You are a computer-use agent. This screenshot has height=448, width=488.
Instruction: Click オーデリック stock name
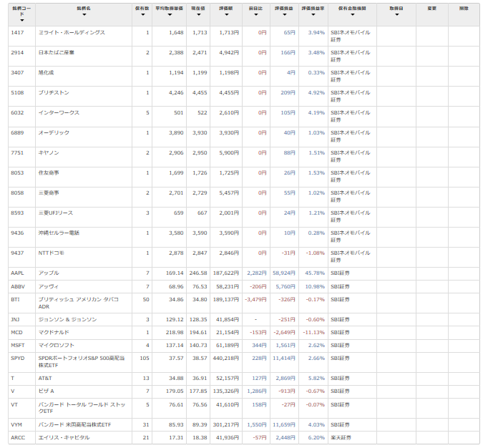coord(54,132)
